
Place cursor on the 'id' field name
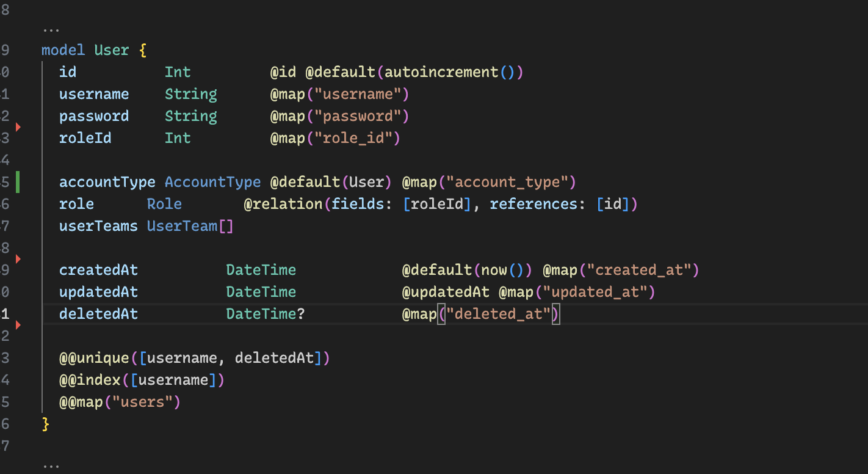68,72
